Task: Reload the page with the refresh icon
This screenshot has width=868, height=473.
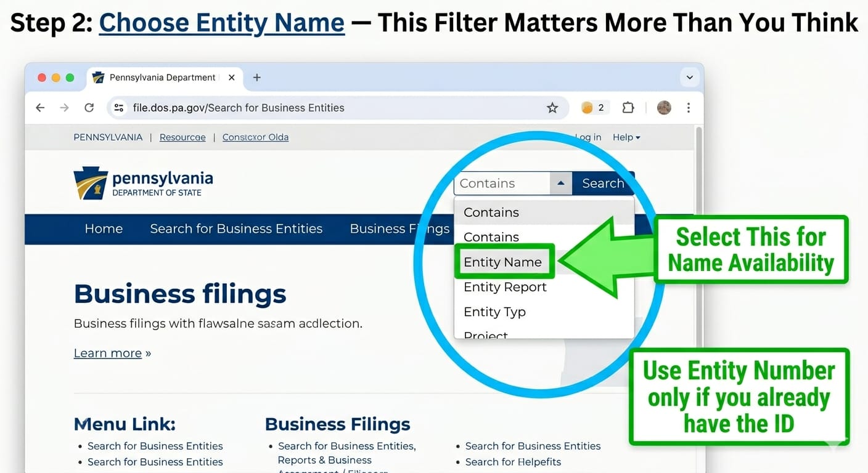Action: (89, 108)
